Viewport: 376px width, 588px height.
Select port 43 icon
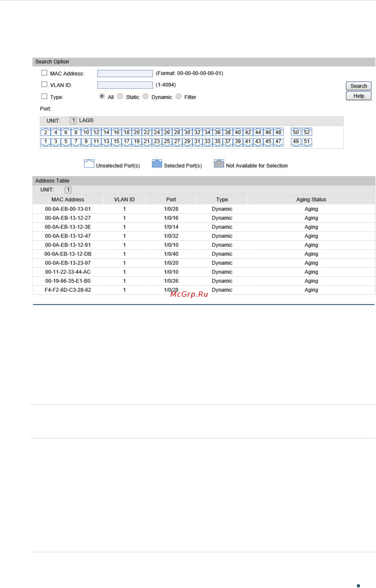(258, 142)
